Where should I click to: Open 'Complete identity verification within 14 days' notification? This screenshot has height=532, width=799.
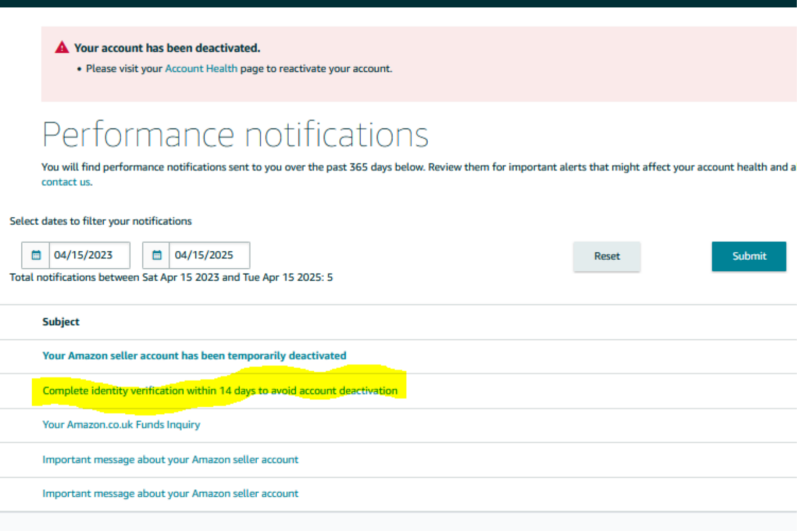click(x=220, y=391)
